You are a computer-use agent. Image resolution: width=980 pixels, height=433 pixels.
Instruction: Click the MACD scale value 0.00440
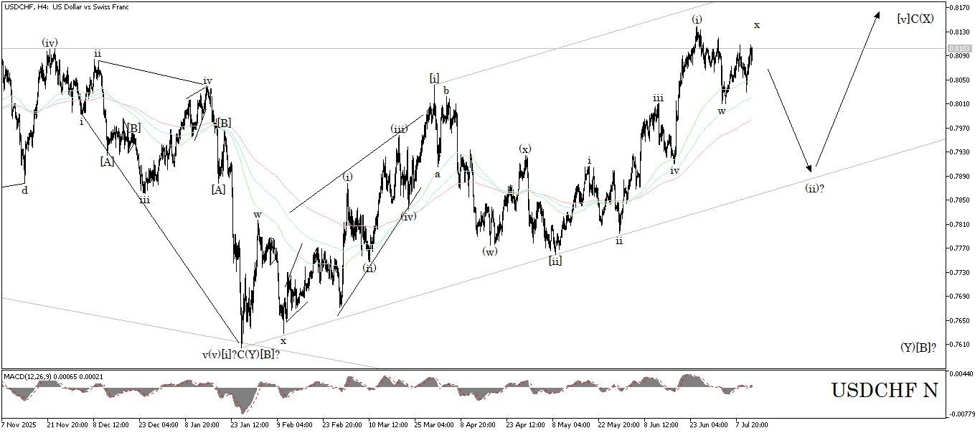961,374
